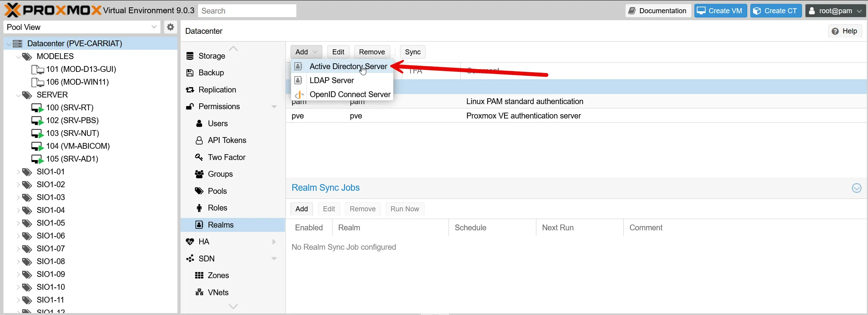The height and width of the screenshot is (315, 868).
Task: Select the Replication icon in sidebar
Action: coord(190,90)
